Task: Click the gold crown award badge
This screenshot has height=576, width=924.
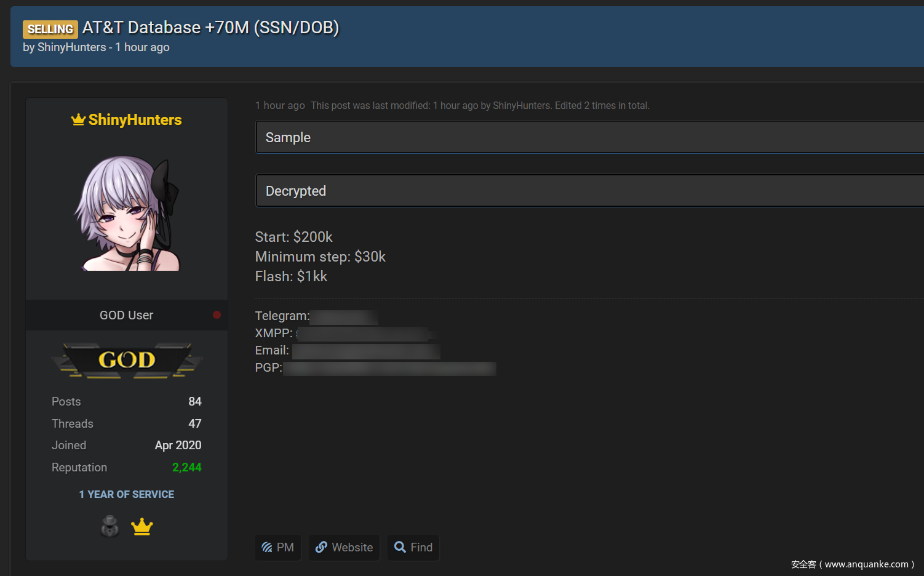Action: (x=142, y=527)
